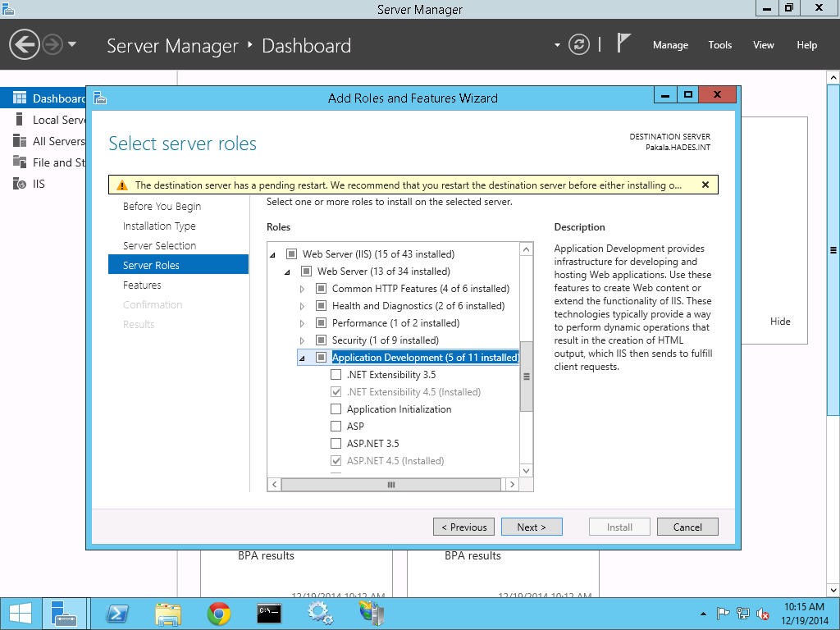Screen dimensions: 840x630
Task: Open gears settings icon on taskbar
Action: (320, 614)
